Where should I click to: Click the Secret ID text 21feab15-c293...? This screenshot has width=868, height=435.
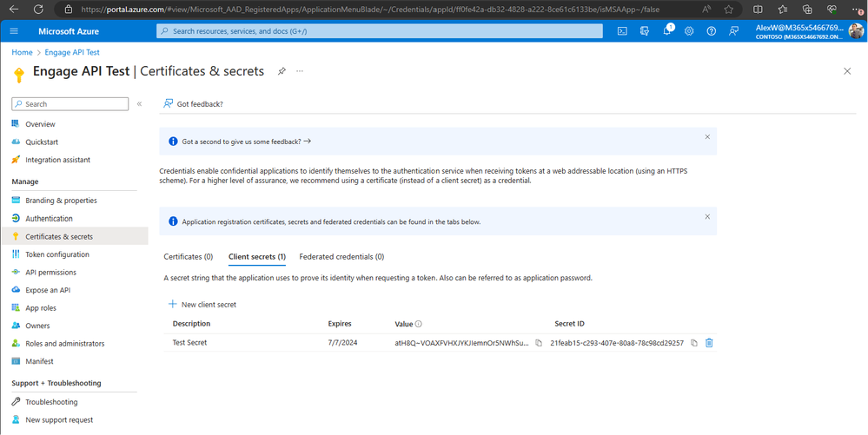tap(617, 343)
